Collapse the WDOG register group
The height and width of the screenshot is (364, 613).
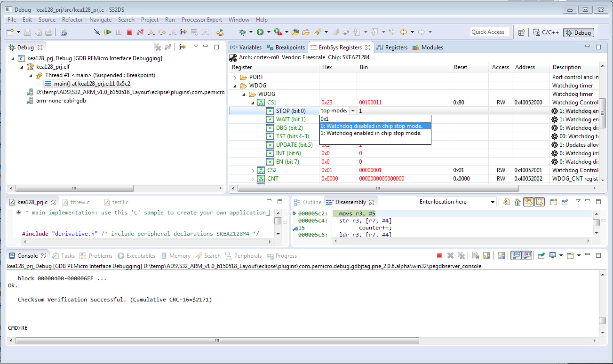(x=234, y=86)
